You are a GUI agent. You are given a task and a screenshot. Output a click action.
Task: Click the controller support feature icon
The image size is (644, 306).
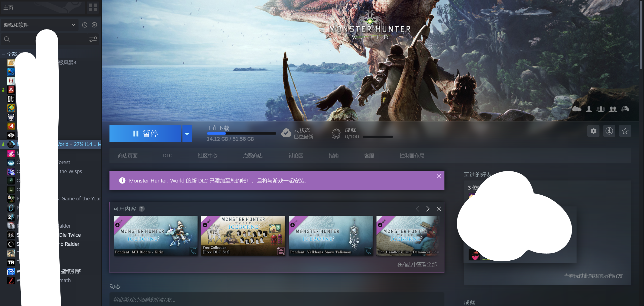pyautogui.click(x=625, y=109)
